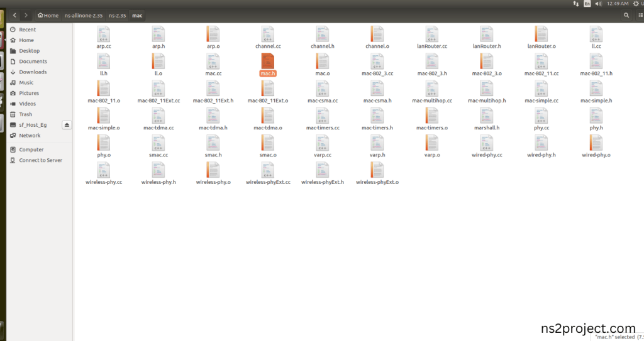This screenshot has height=341, width=644.
Task: Click the lanRouter.cc file name
Action: click(x=431, y=46)
